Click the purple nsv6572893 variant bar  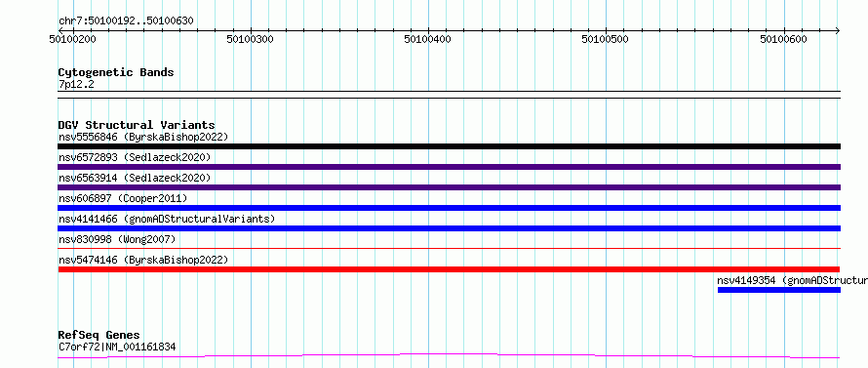tap(449, 167)
